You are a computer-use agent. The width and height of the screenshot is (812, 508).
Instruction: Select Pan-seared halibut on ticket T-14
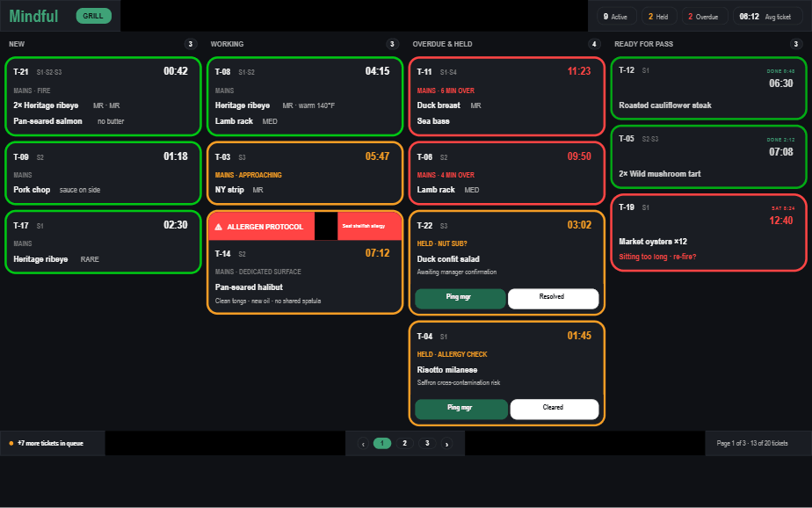pyautogui.click(x=249, y=287)
